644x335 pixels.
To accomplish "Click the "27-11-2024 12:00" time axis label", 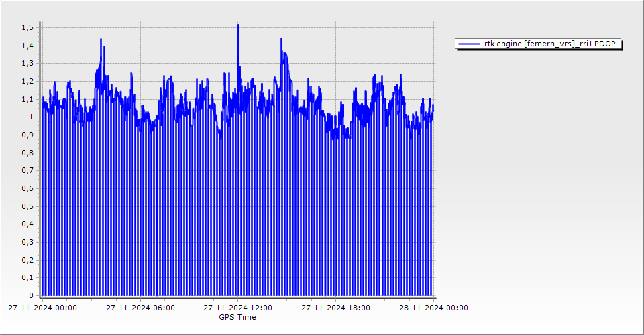I will tap(237, 308).
